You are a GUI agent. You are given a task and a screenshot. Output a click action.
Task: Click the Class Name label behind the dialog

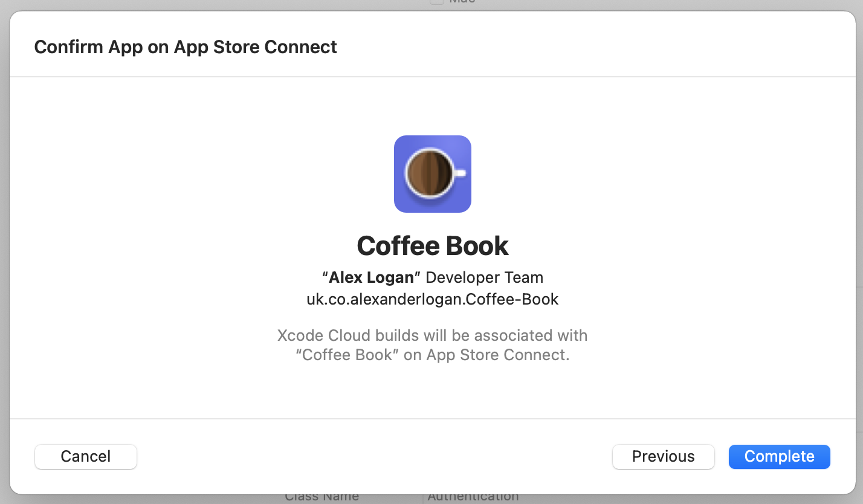click(322, 498)
